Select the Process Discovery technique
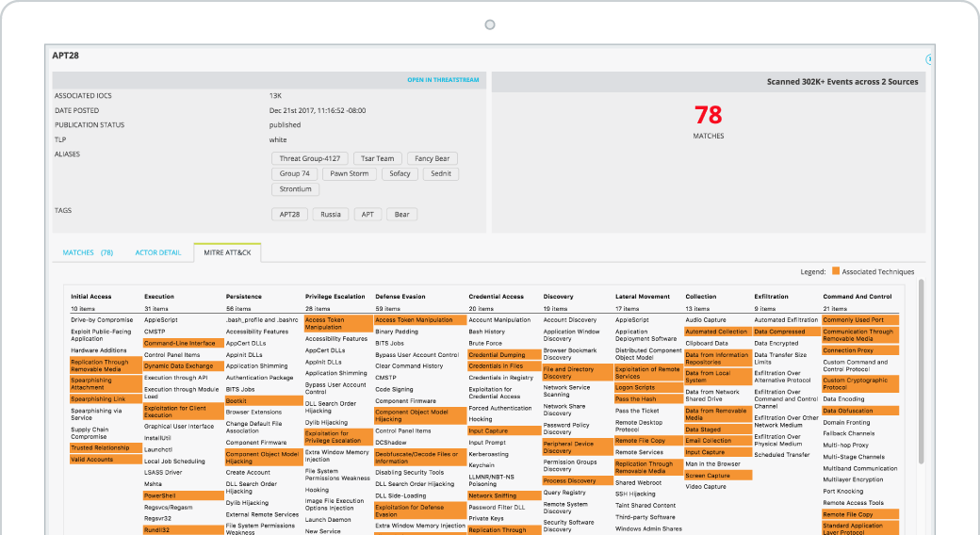 tap(578, 480)
